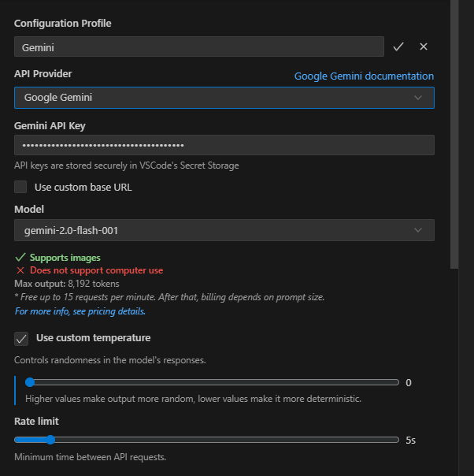Confirm profile name with the checkmark icon
Screen dimensions: 474x476
click(398, 46)
